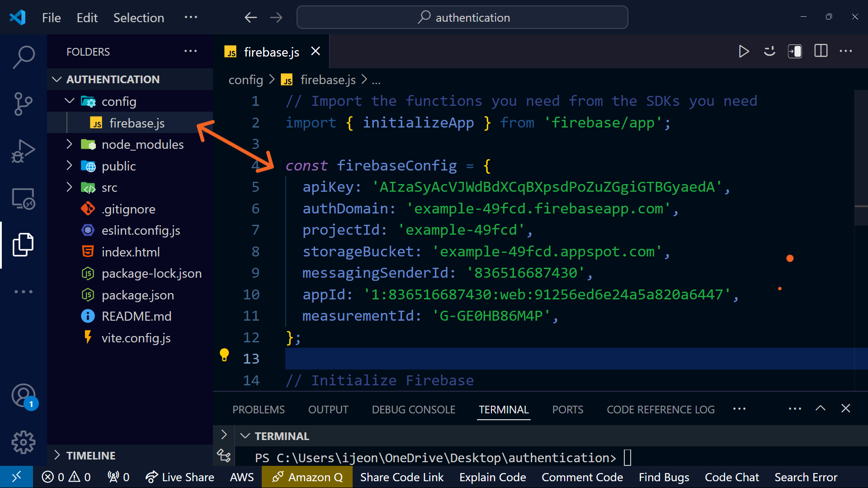Maximize the panel size
Viewport: 868px width, 488px height.
(821, 408)
